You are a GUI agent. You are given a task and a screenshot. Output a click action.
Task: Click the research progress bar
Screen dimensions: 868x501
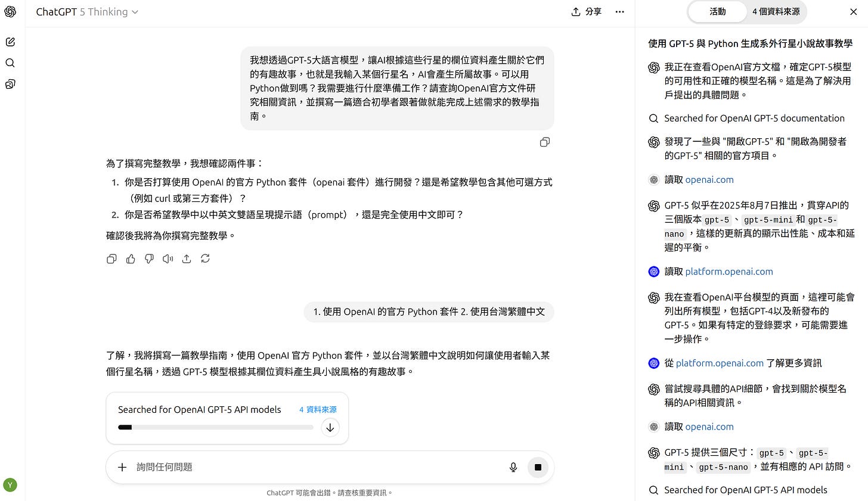point(216,427)
